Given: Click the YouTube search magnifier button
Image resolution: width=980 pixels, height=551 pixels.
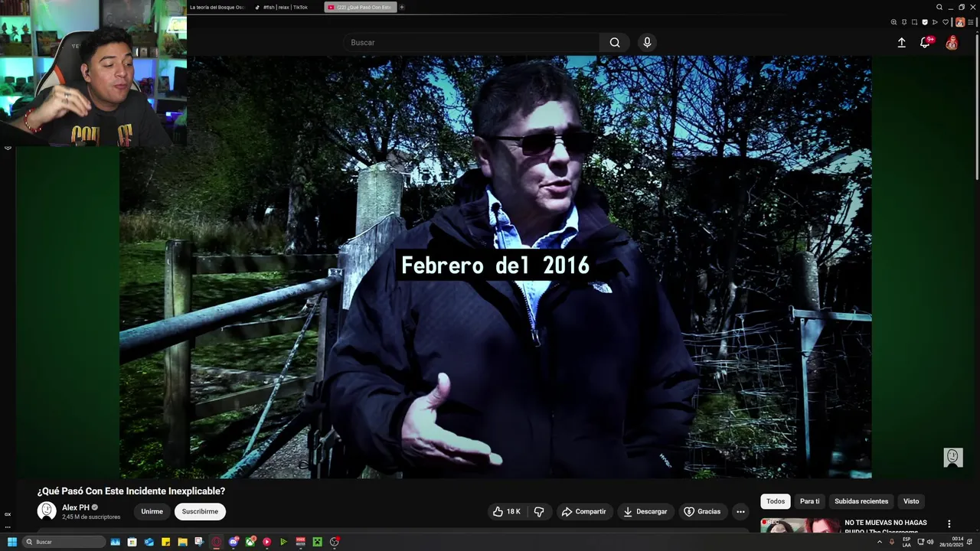Looking at the screenshot, I should click(x=615, y=43).
